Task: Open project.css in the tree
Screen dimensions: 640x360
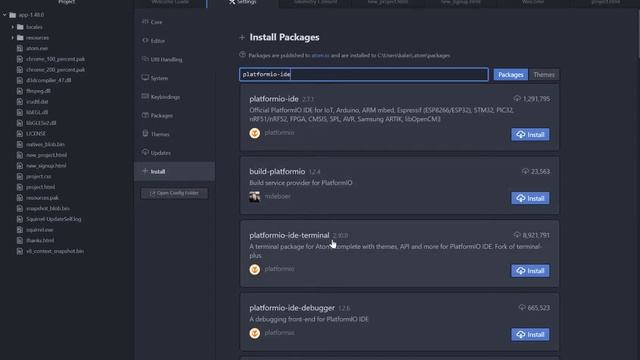Action: click(x=38, y=176)
